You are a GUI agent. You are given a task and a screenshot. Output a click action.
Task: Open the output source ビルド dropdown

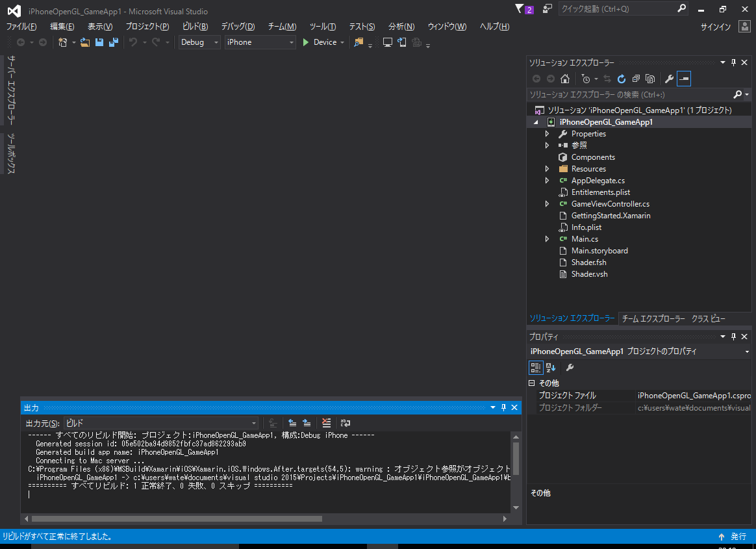pos(161,423)
